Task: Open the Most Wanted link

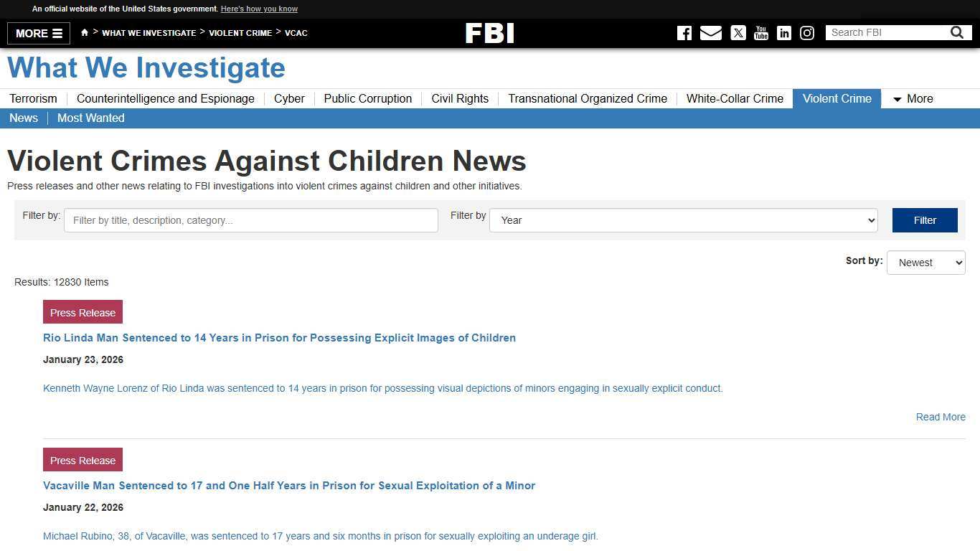Action: [90, 118]
